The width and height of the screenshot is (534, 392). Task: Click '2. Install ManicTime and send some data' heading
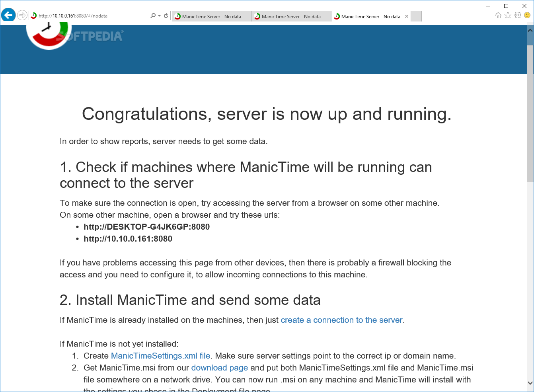pos(190,300)
